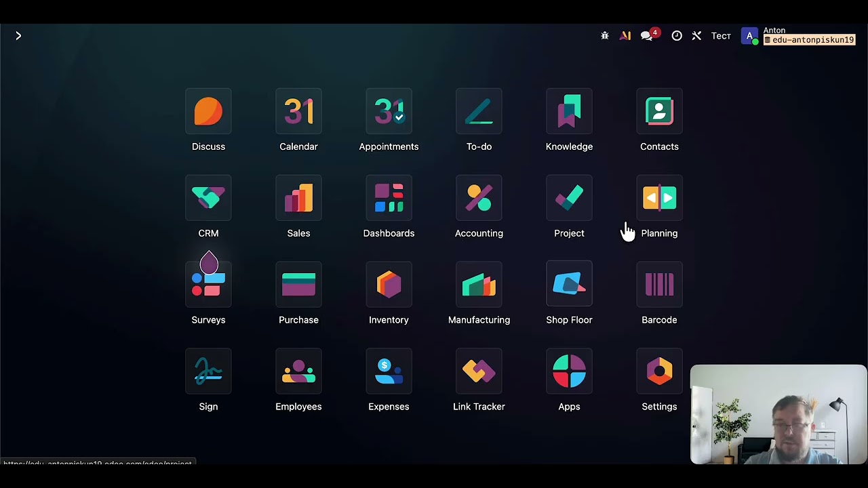Click the tools wrench icon in top bar

pyautogui.click(x=696, y=36)
